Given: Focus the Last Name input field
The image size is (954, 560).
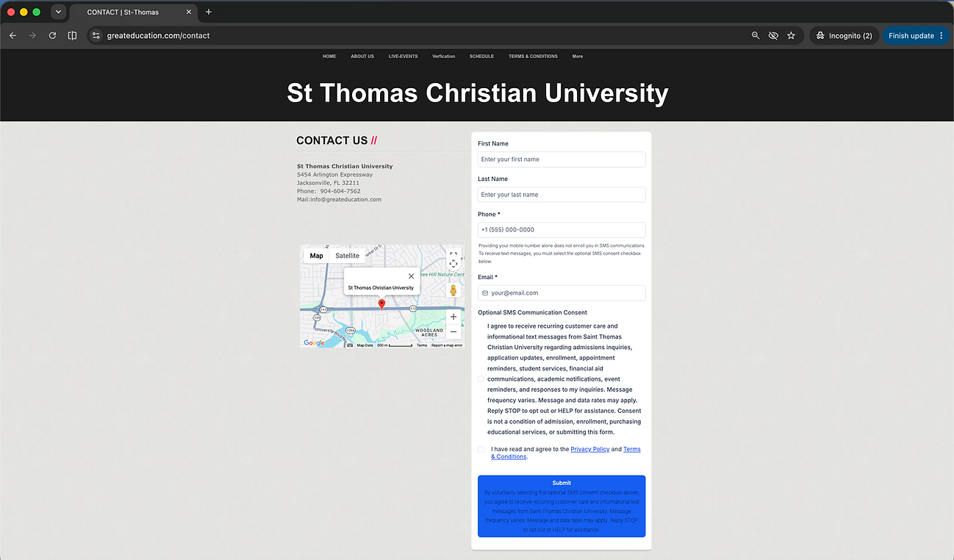Looking at the screenshot, I should [x=562, y=195].
